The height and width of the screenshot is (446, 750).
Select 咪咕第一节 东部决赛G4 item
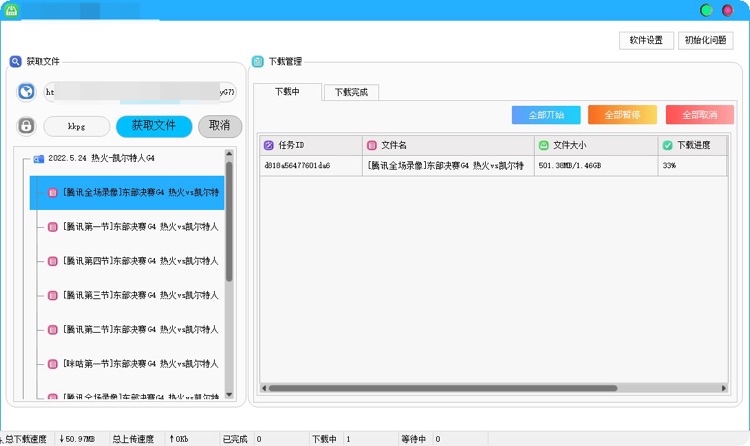[141, 364]
